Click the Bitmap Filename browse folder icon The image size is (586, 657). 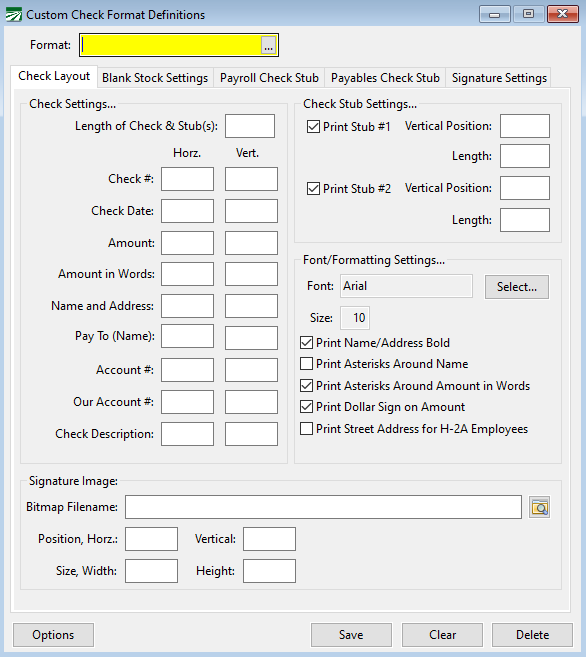pyautogui.click(x=539, y=507)
